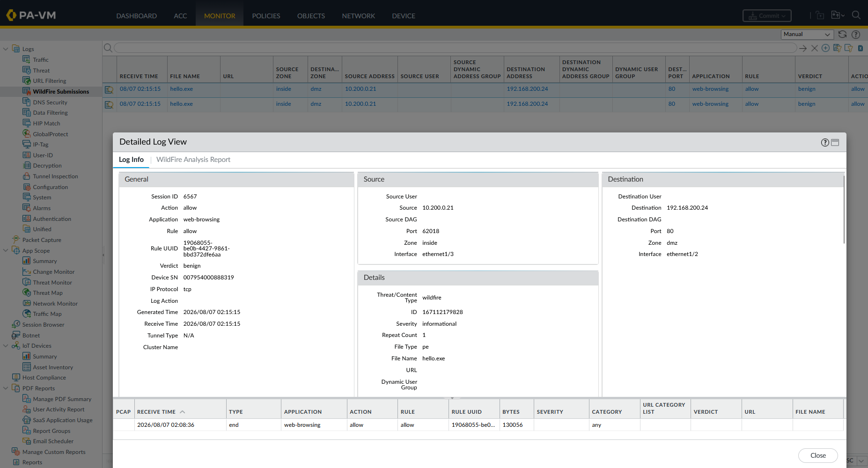
Task: Click the log filter input field
Action: [455, 48]
